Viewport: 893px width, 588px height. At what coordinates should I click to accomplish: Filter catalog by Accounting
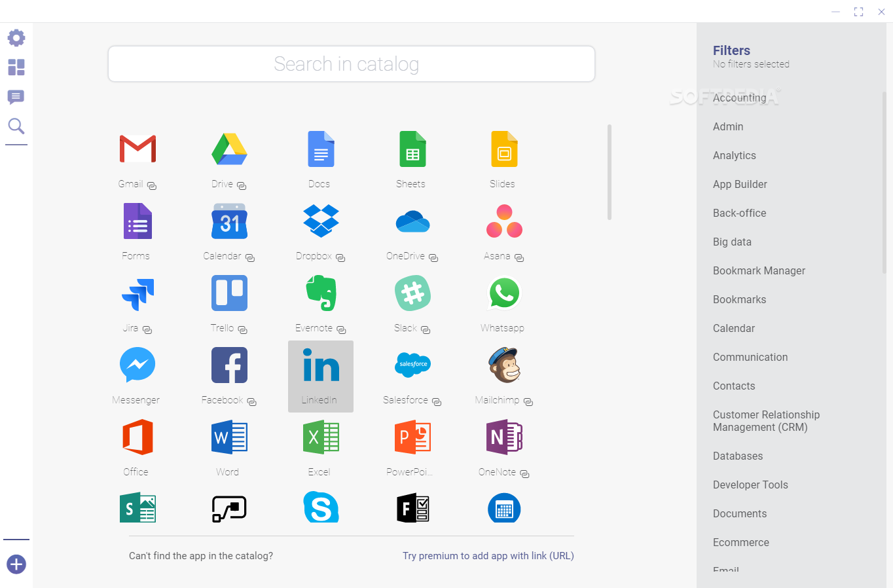(x=739, y=98)
